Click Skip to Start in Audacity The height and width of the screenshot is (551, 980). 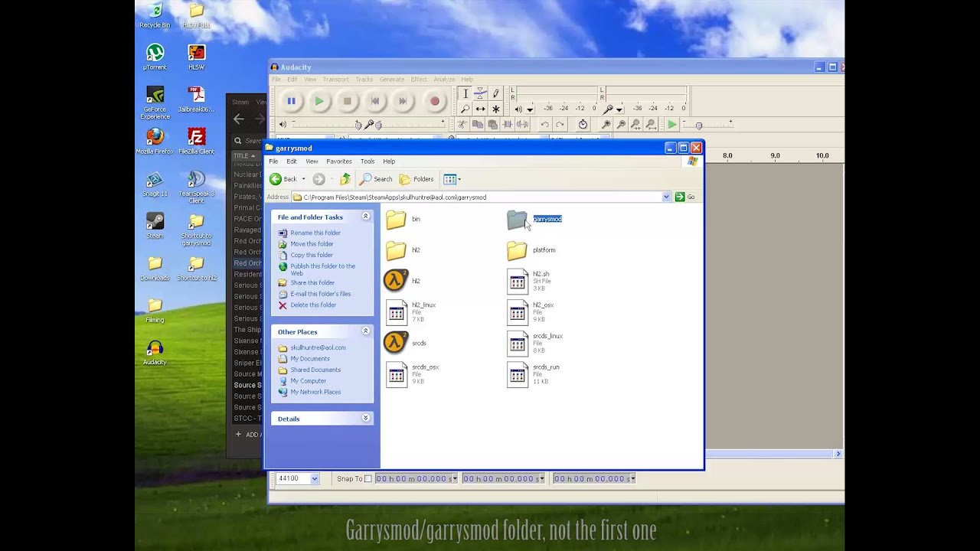point(375,101)
